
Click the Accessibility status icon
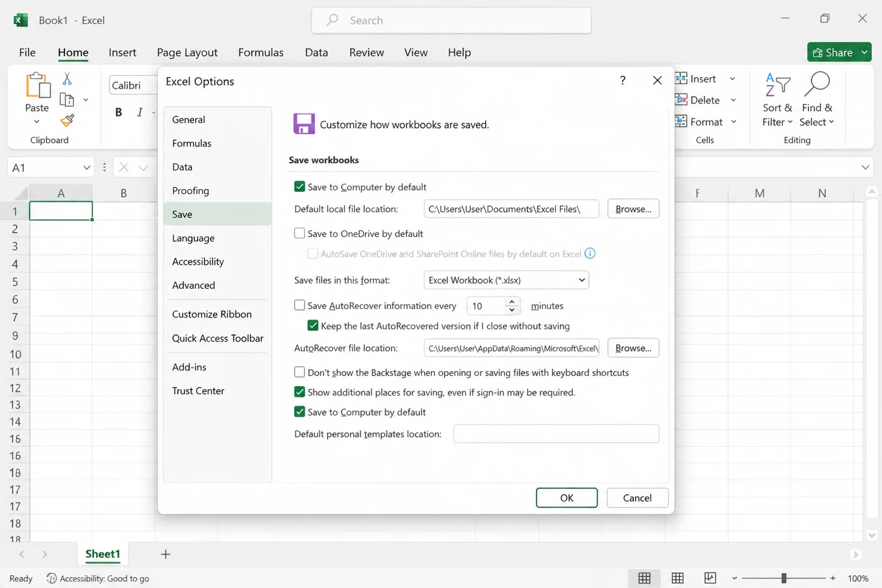[52, 578]
